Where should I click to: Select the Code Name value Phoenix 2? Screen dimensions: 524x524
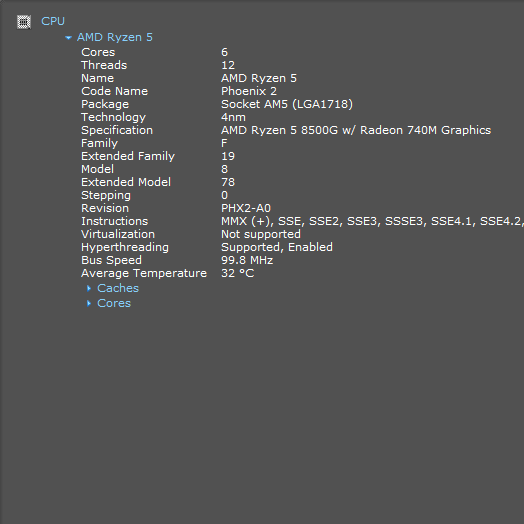[249, 91]
